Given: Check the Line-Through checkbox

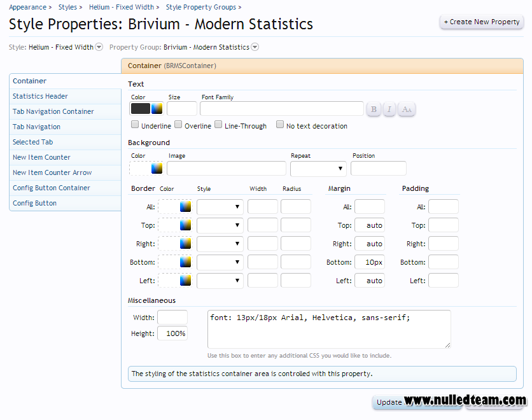Looking at the screenshot, I should tap(218, 125).
